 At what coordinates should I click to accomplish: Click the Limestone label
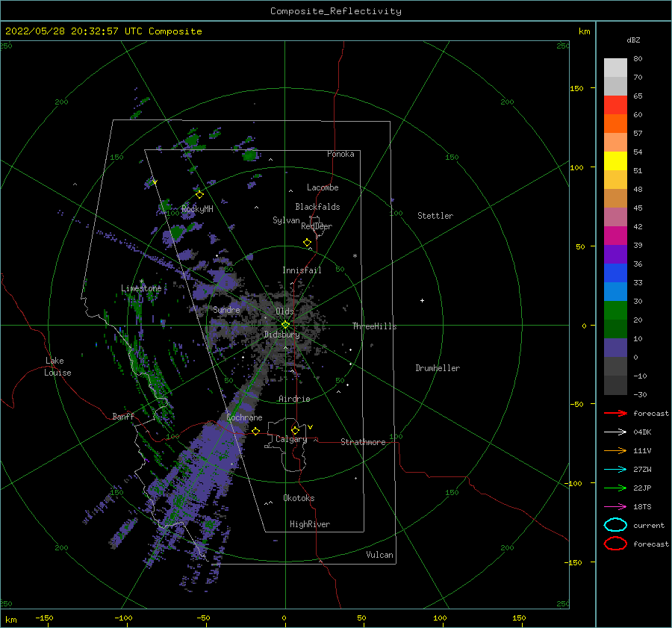pos(141,288)
